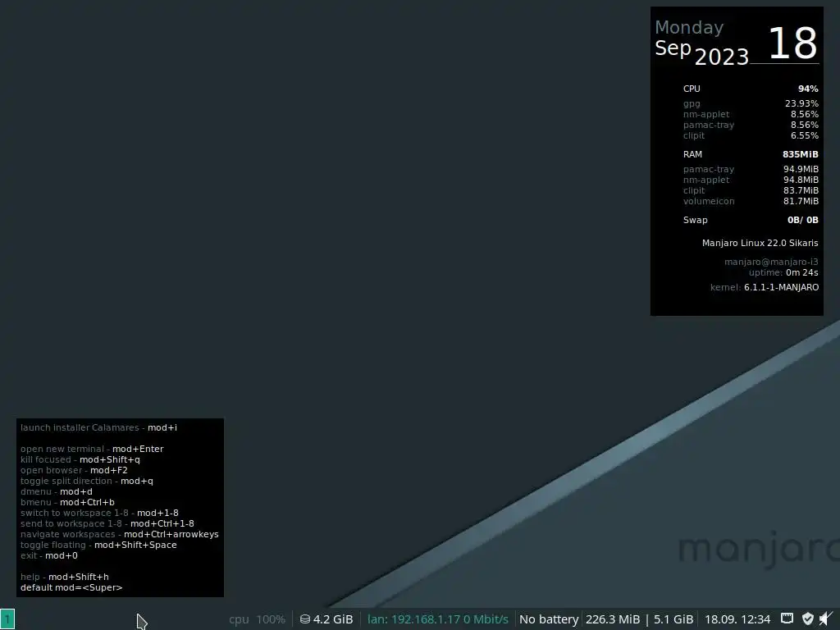Click the 2023 year text
This screenshot has width=840, height=630.
(721, 57)
